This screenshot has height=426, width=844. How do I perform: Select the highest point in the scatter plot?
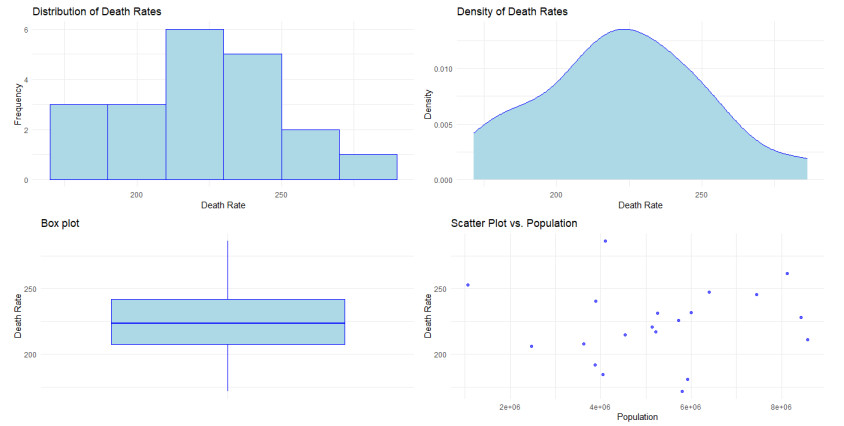point(605,241)
